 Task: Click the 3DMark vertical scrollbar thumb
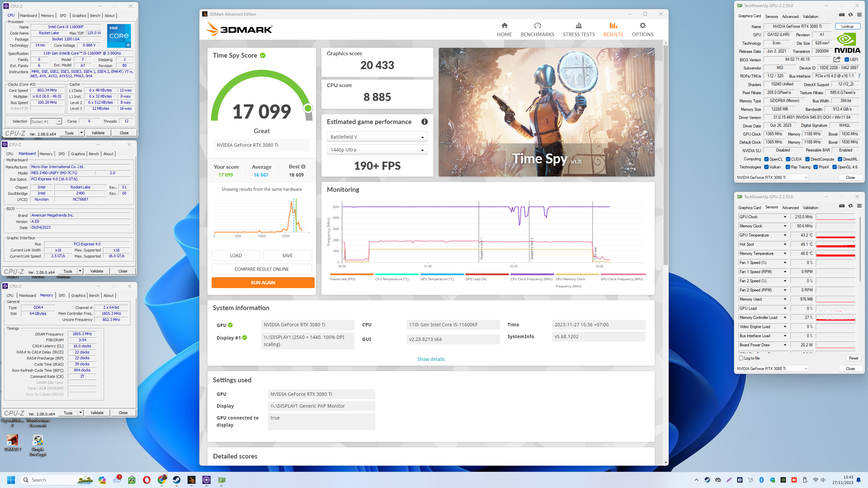coord(665,155)
